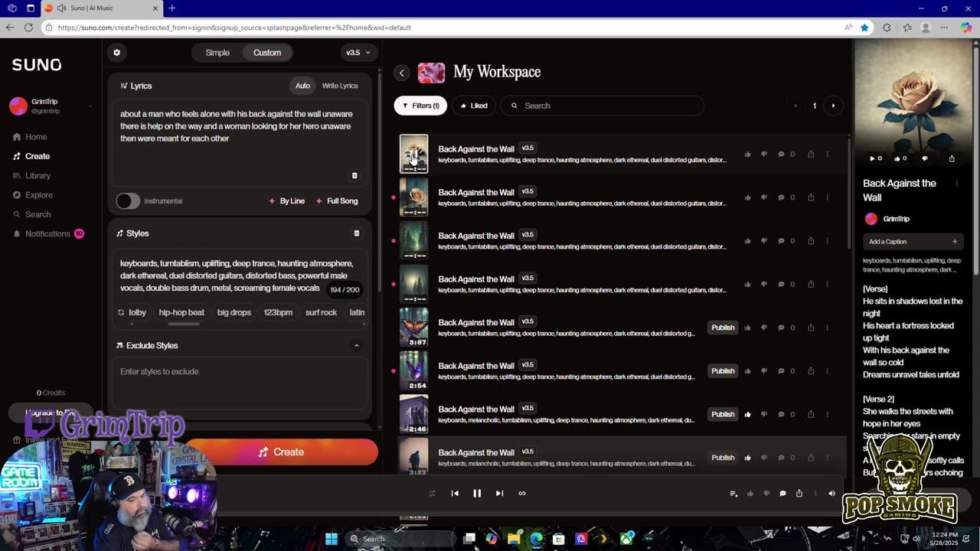Viewport: 980px width, 551px height.
Task: Click the horizontal scrollbar under style suggestions
Action: [x=183, y=324]
